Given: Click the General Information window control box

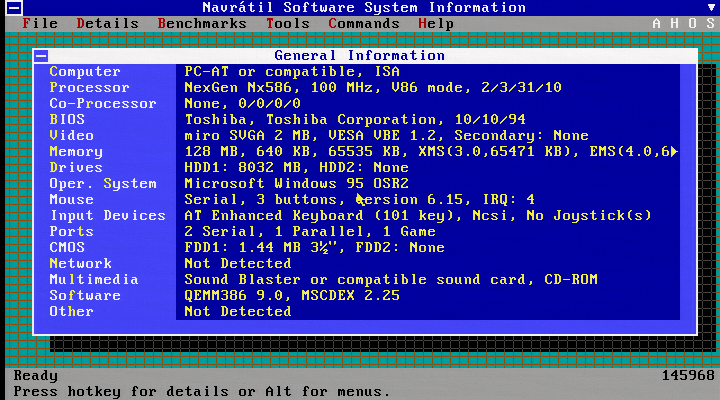Looking at the screenshot, I should tap(41, 56).
